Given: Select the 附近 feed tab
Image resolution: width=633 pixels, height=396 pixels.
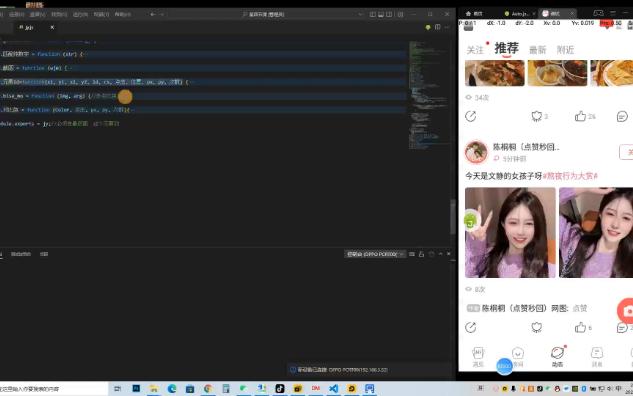Looking at the screenshot, I should [565, 50].
